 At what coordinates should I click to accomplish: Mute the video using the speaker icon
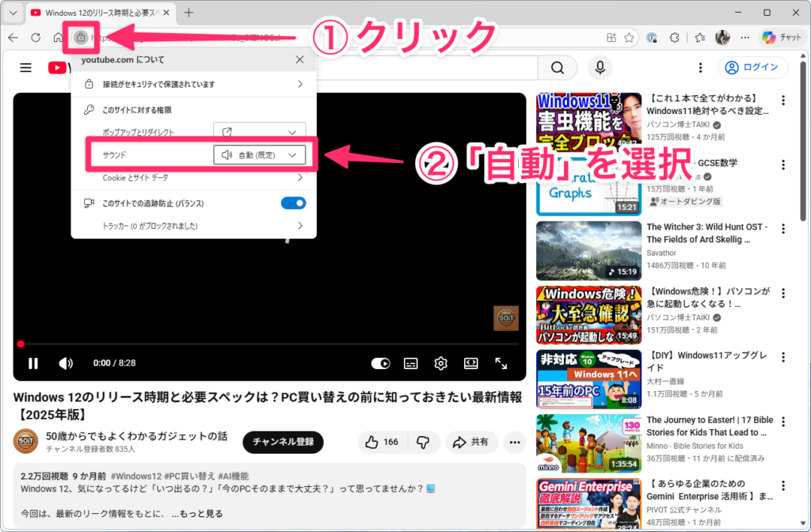click(67, 363)
